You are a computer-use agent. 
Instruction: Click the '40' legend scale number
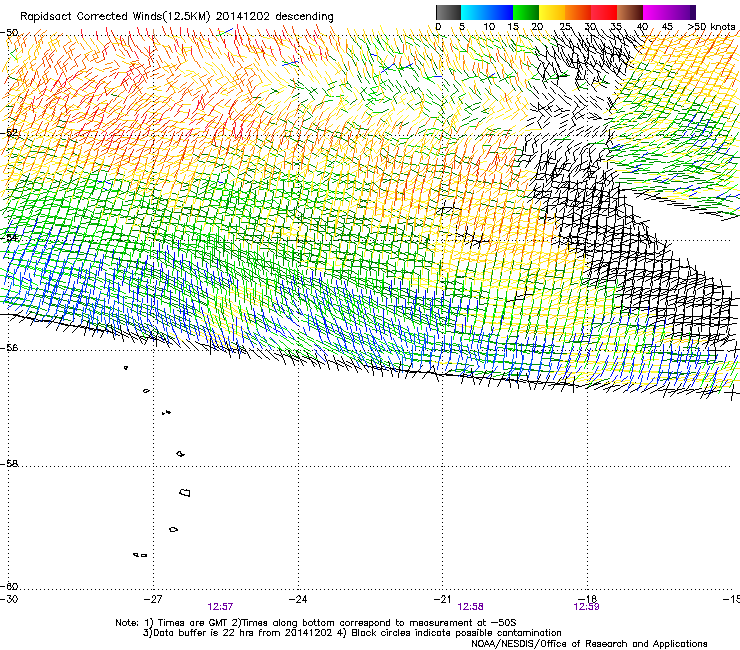(642, 27)
